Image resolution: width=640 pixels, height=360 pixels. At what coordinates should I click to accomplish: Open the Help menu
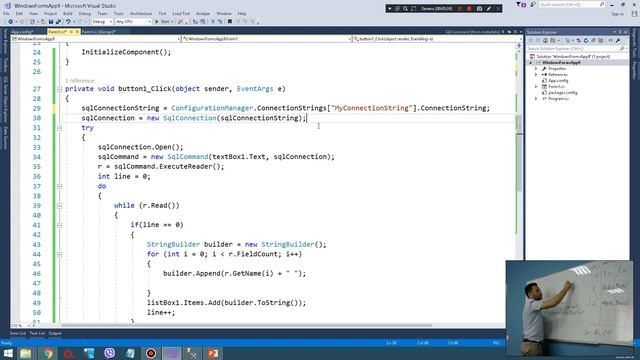point(242,13)
